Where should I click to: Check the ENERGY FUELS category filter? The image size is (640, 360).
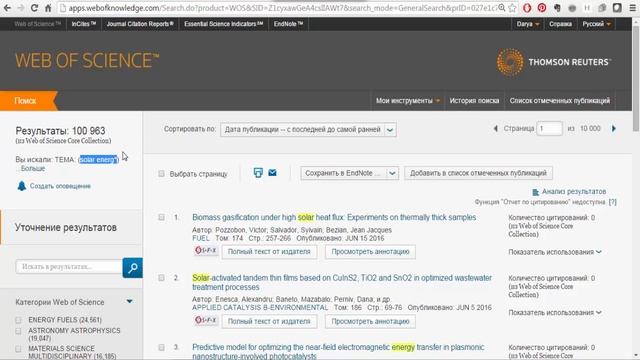pos(18,320)
